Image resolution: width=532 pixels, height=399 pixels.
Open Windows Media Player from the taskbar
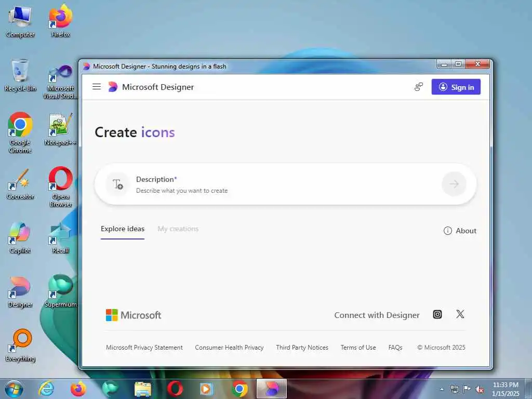click(x=207, y=389)
